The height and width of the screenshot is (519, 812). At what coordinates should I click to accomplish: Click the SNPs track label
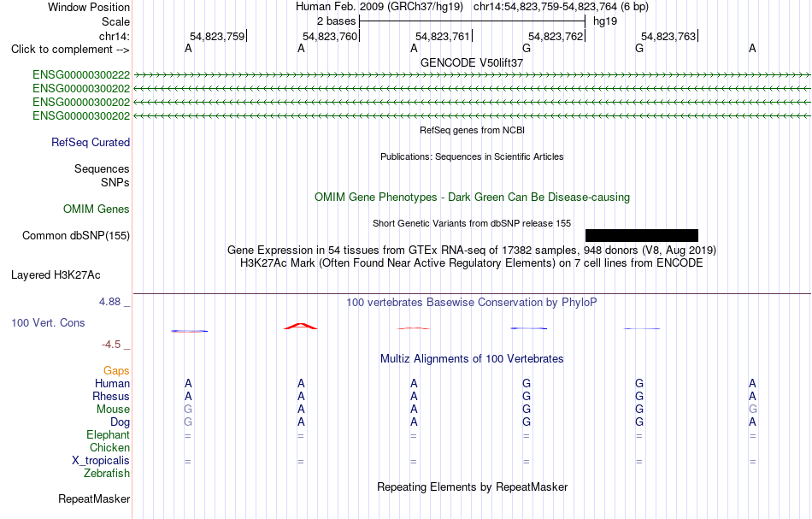(x=115, y=183)
